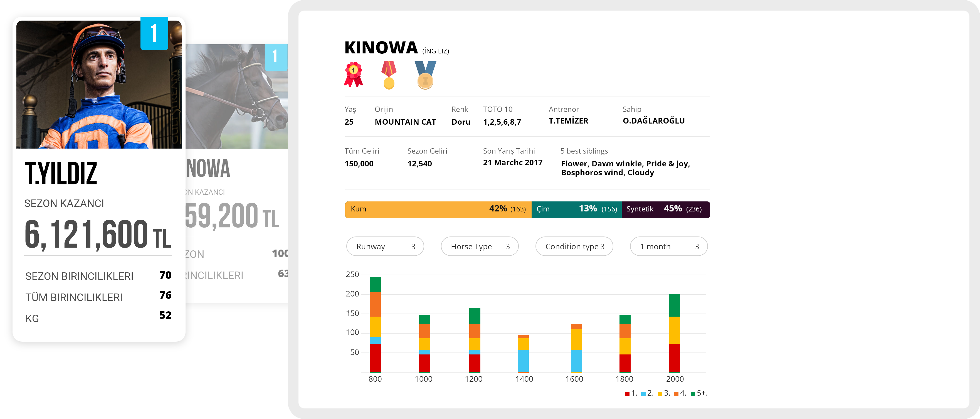Toggle red 1. legend marker in chart
This screenshot has width=980, height=419.
(x=627, y=393)
